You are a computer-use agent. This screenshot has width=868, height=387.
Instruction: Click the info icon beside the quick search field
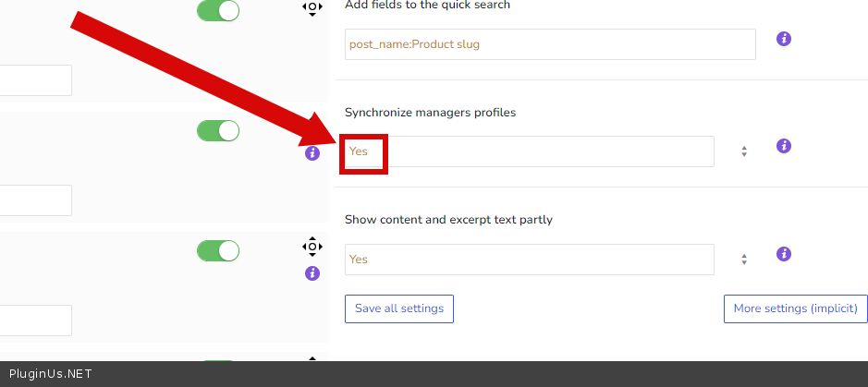pos(783,39)
